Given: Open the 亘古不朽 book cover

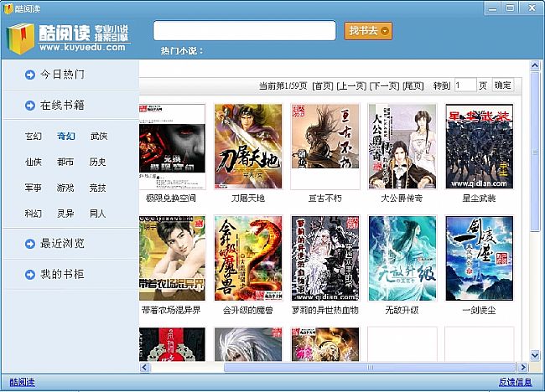Looking at the screenshot, I should coord(325,147).
